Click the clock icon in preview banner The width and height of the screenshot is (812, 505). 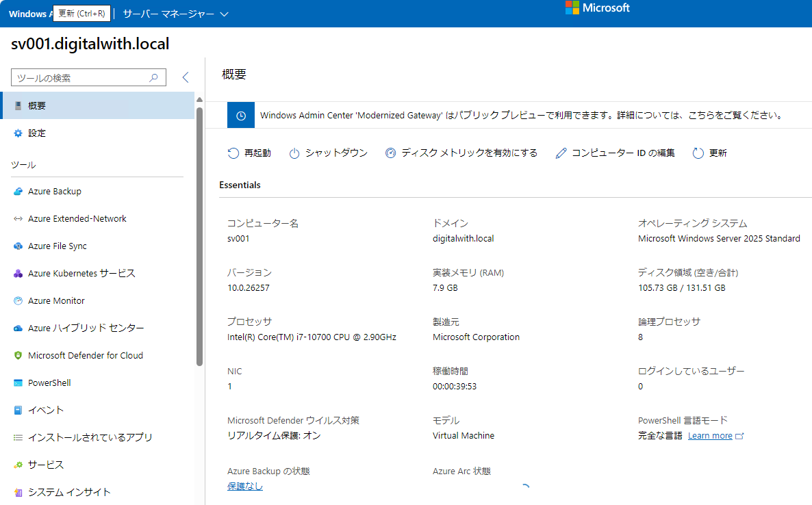tap(241, 116)
